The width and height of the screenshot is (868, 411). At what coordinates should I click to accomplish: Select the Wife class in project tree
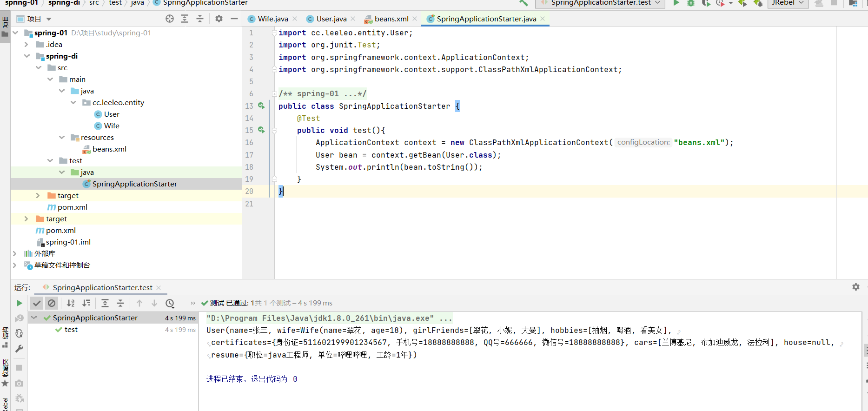[x=111, y=126]
